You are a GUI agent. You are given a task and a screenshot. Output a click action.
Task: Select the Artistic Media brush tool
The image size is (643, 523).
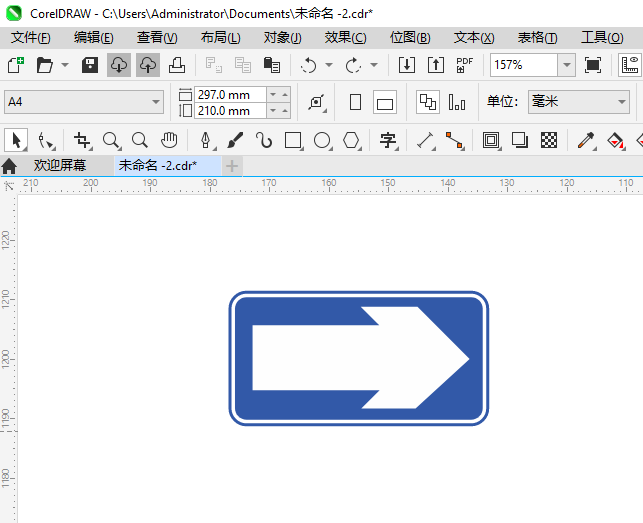pyautogui.click(x=235, y=140)
